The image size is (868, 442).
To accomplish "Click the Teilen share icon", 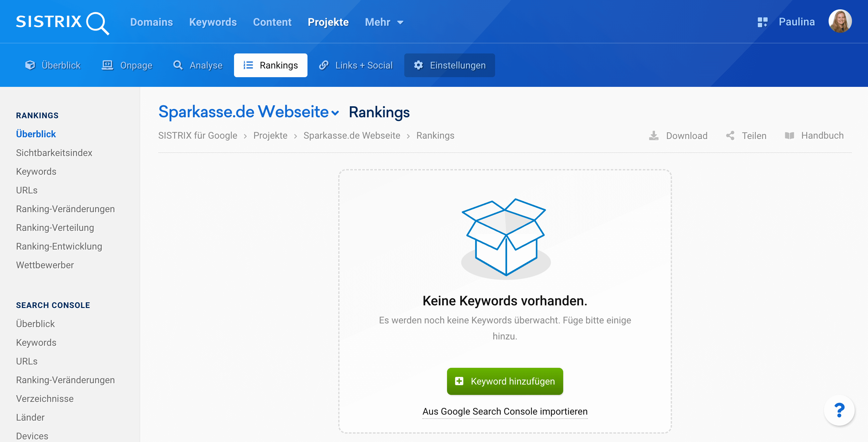I will click(730, 136).
